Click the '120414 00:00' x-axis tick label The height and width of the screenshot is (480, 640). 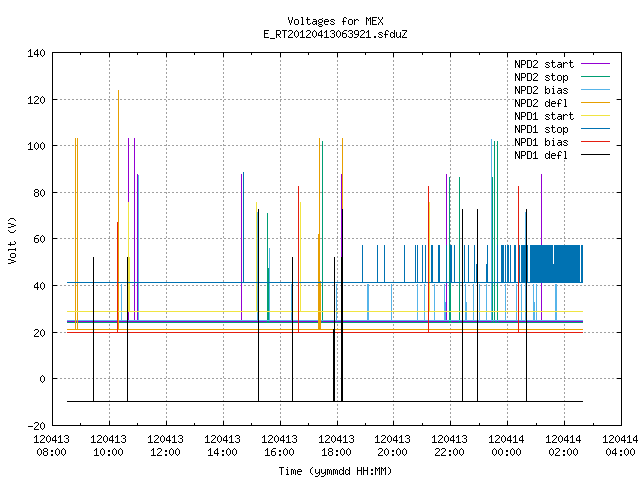tap(507, 446)
